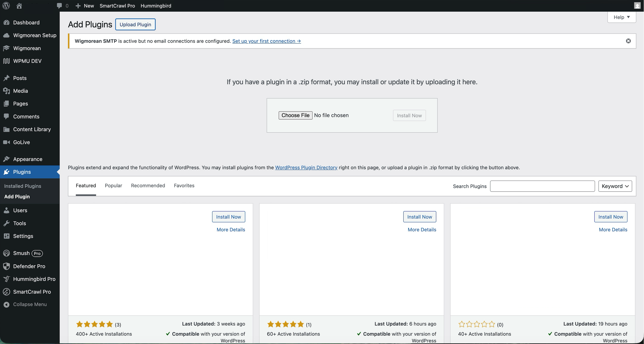The height and width of the screenshot is (344, 644).
Task: Open More Details for 60+ installations plugin
Action: (x=422, y=230)
